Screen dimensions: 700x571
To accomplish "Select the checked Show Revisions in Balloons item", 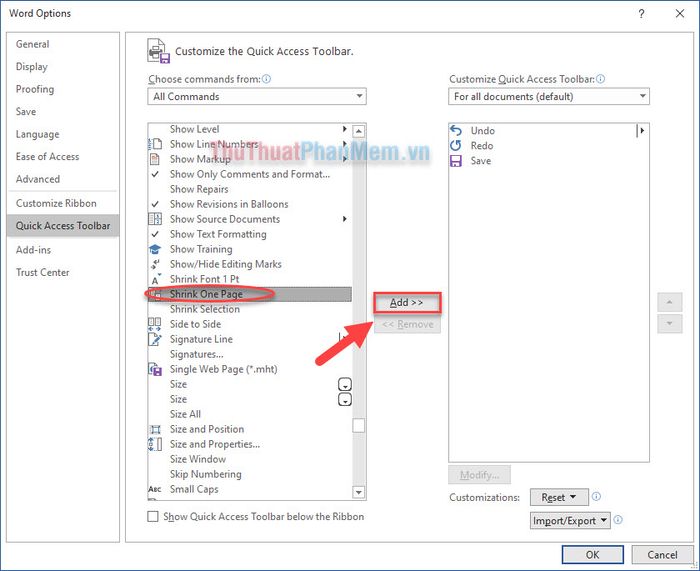I will coord(250,204).
